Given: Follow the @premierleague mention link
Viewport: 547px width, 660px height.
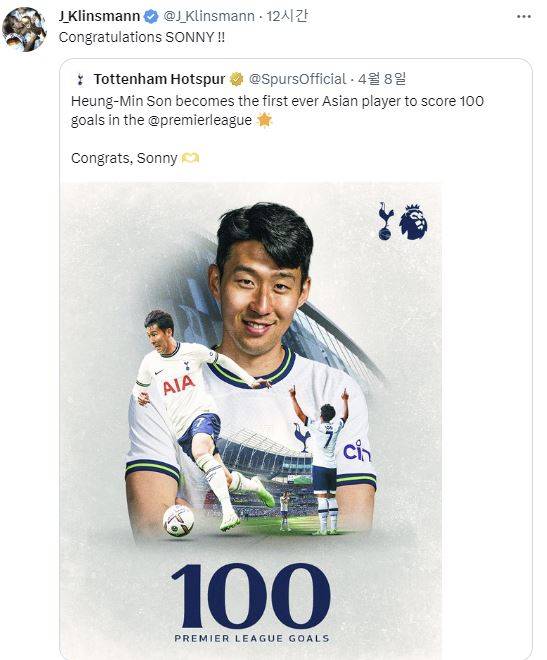Looking at the screenshot, I should coord(200,120).
